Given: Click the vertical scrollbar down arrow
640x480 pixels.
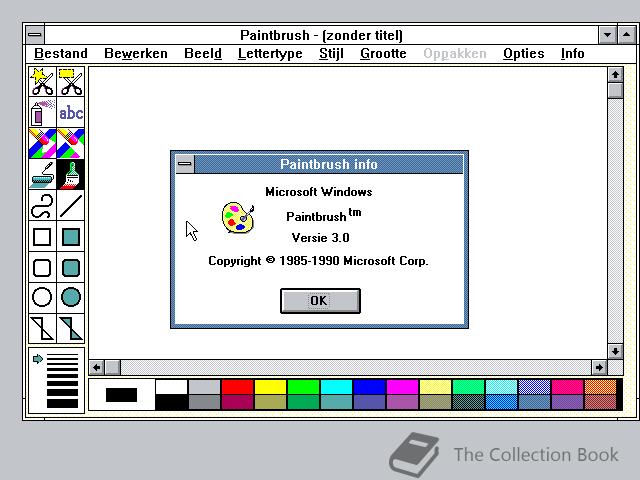Looking at the screenshot, I should tap(615, 351).
